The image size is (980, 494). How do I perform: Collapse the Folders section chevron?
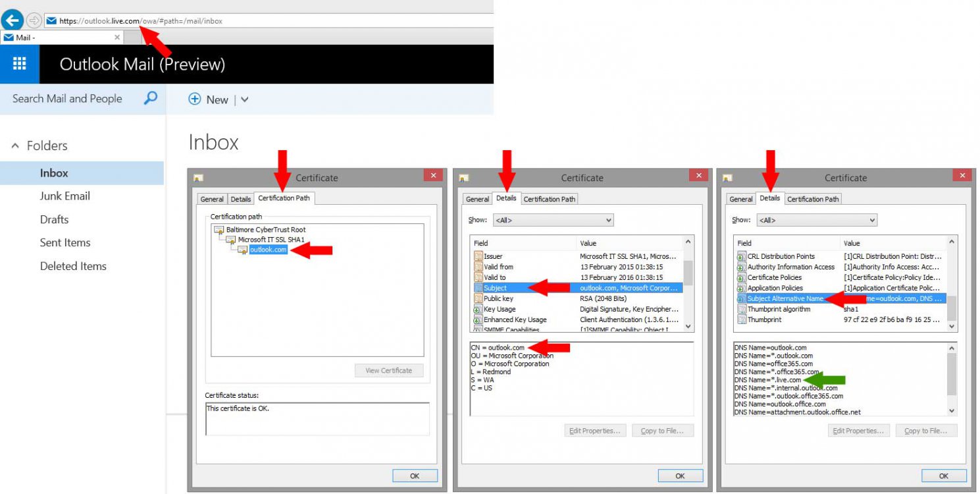(15, 146)
